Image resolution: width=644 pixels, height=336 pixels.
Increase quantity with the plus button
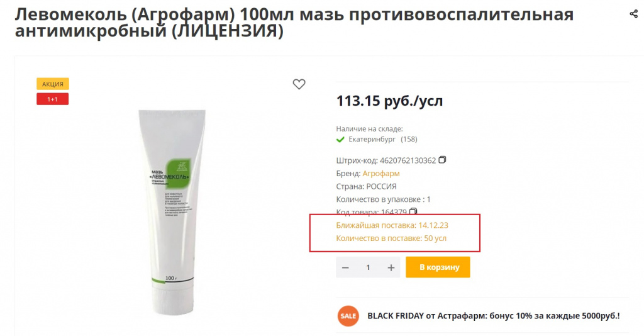tap(391, 267)
